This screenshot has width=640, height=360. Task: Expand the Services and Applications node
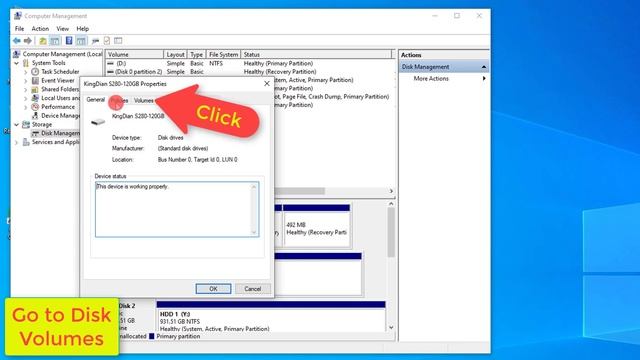(x=16, y=142)
